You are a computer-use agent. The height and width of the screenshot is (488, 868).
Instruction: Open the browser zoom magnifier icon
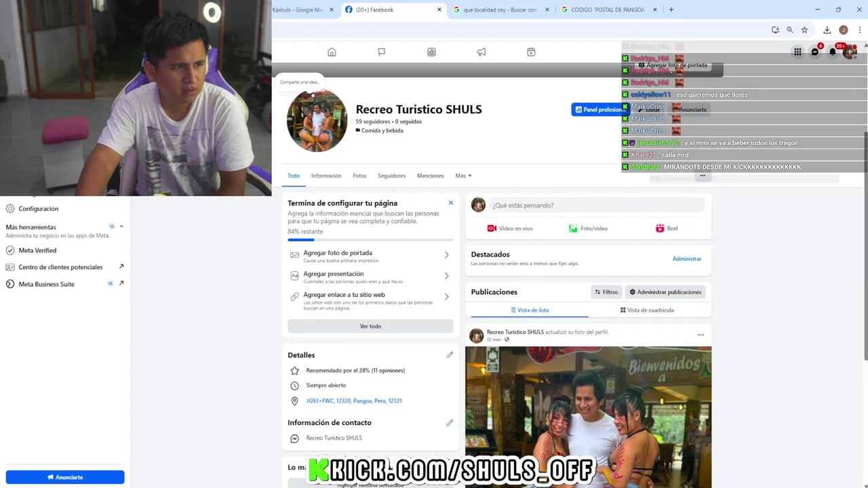pyautogui.click(x=790, y=30)
